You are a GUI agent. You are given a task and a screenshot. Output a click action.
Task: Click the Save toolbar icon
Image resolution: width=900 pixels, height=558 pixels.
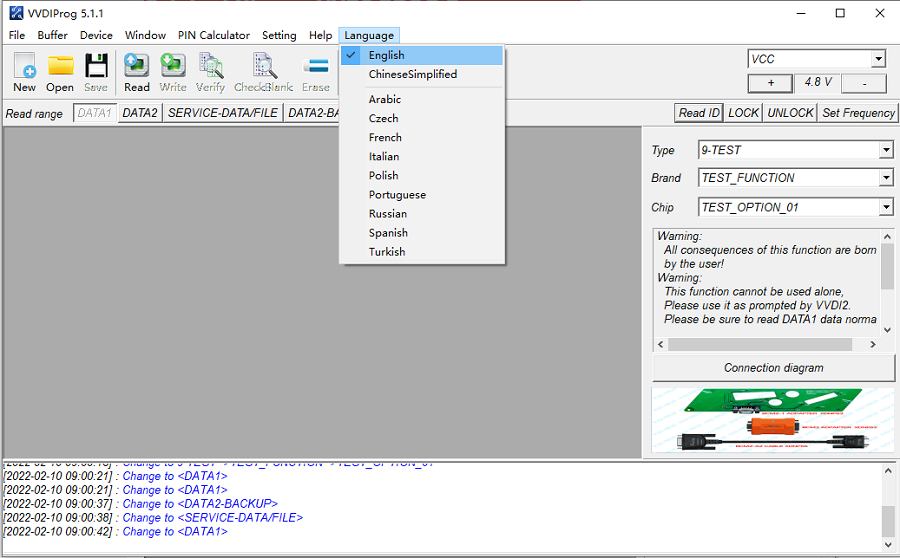point(96,73)
